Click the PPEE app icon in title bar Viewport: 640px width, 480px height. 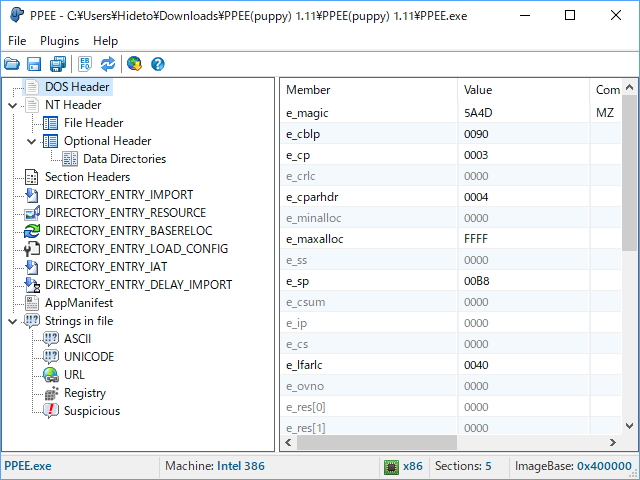[x=16, y=16]
